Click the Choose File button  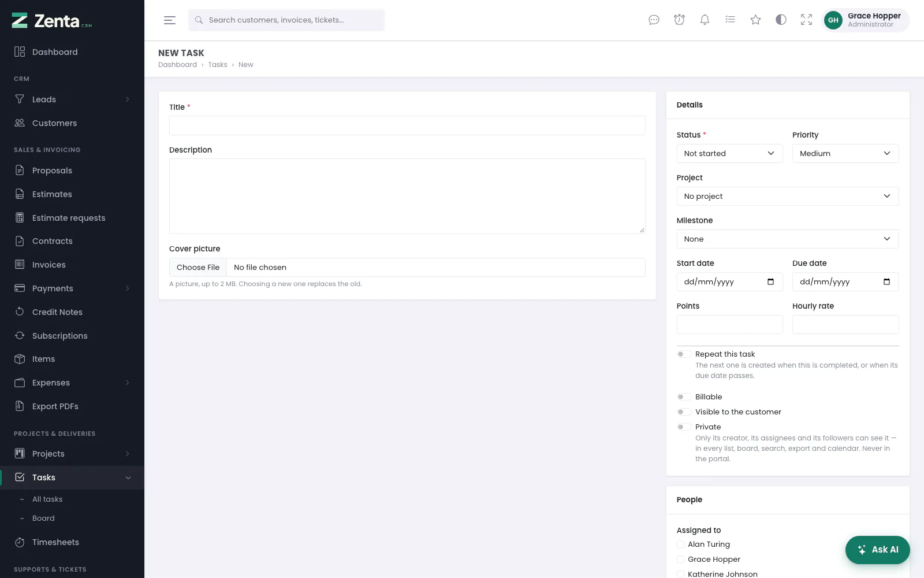click(x=198, y=268)
